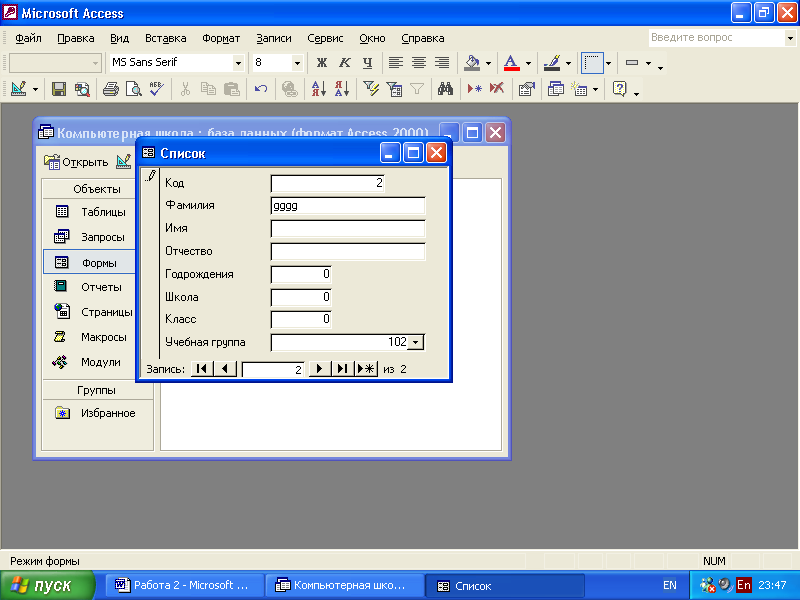800x600 pixels.
Task: Open the View mode design icon in toolbar
Action: (x=19, y=89)
